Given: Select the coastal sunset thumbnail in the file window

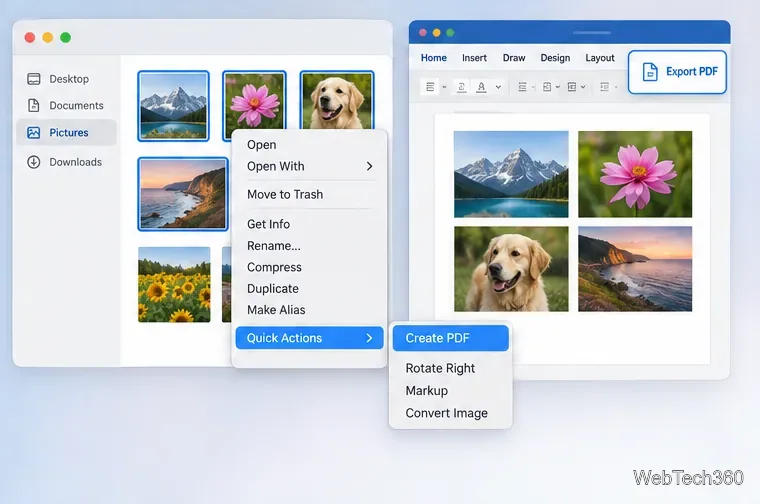Looking at the screenshot, I should (x=183, y=194).
